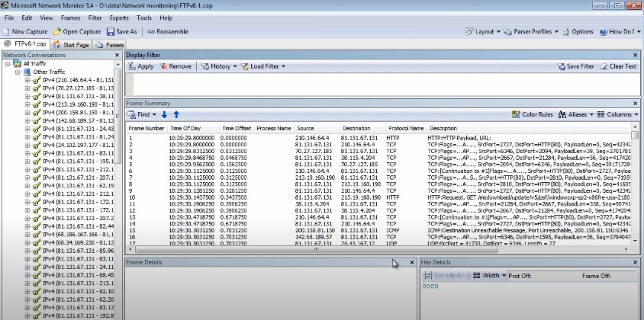Sort by the Source column header
This screenshot has width=644, height=320.
point(317,129)
